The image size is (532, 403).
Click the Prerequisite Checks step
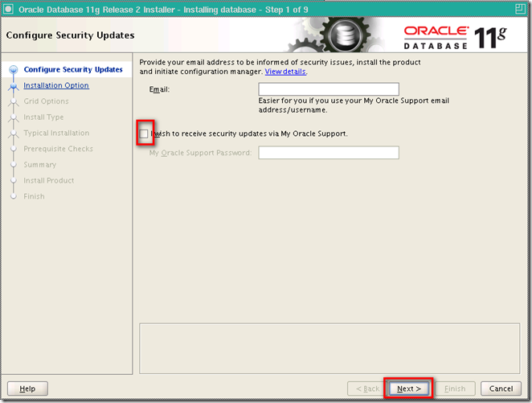(58, 149)
